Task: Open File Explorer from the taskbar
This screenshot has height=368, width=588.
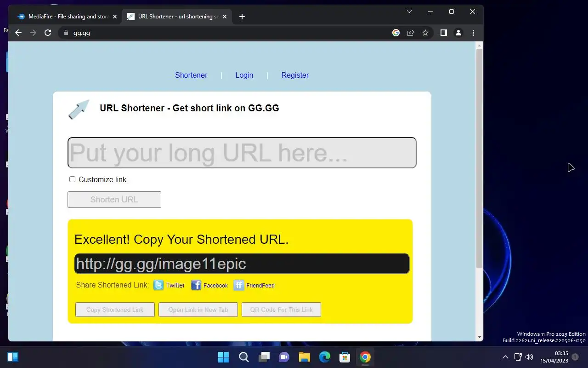Action: click(x=305, y=357)
